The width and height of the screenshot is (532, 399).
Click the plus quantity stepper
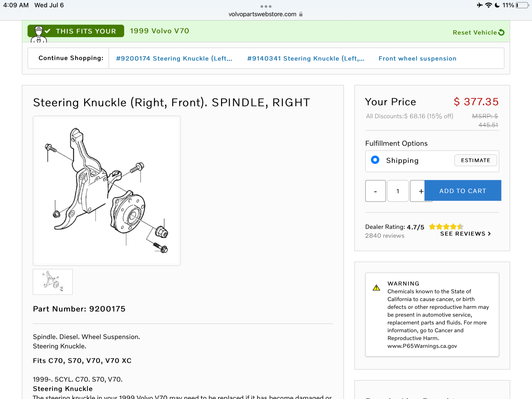(421, 191)
